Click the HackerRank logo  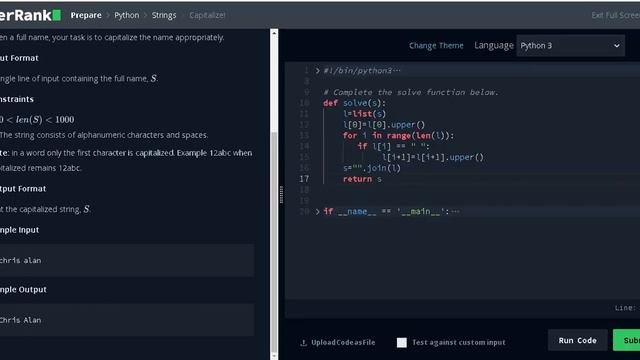point(30,15)
